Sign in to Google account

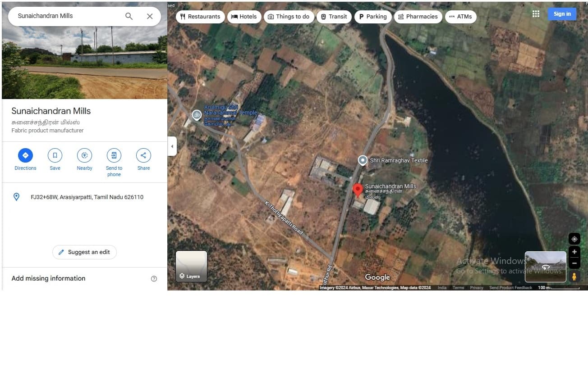tap(562, 14)
